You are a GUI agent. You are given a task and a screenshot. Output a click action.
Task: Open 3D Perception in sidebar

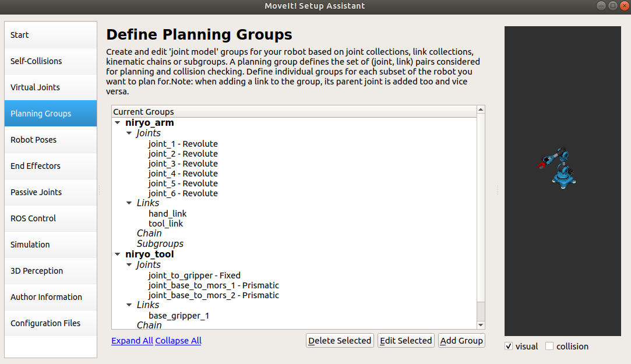[51, 271]
